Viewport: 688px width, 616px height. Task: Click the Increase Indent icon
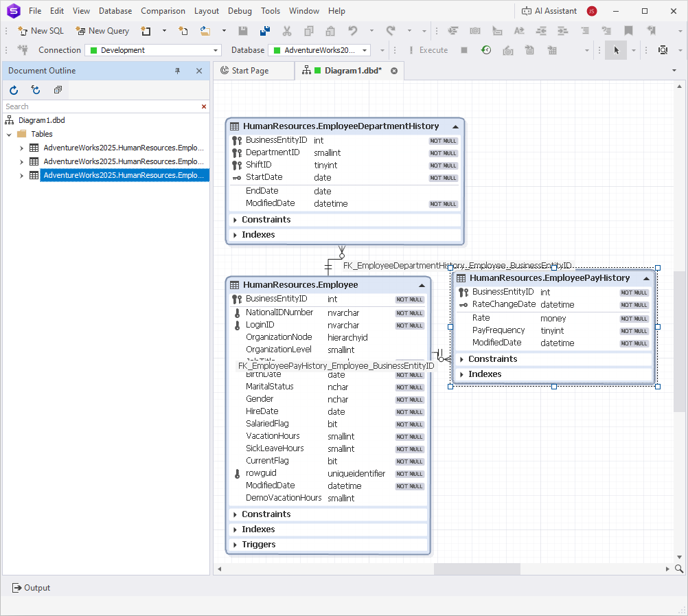tap(562, 31)
